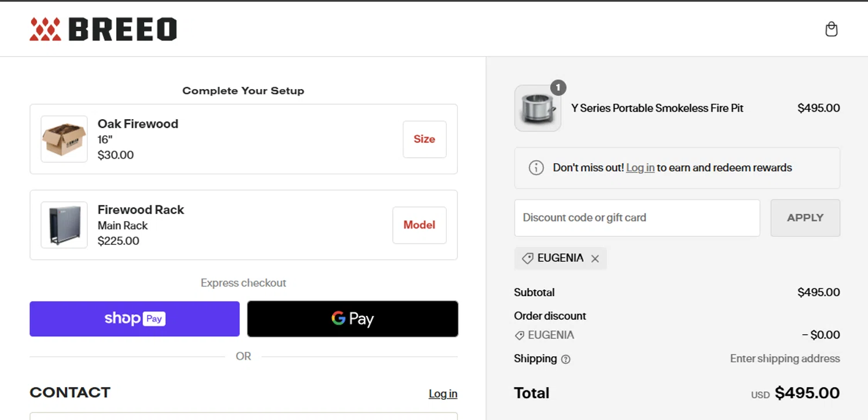Open Y Series Fire Pit thumbnail
This screenshot has width=868, height=420.
(x=538, y=108)
